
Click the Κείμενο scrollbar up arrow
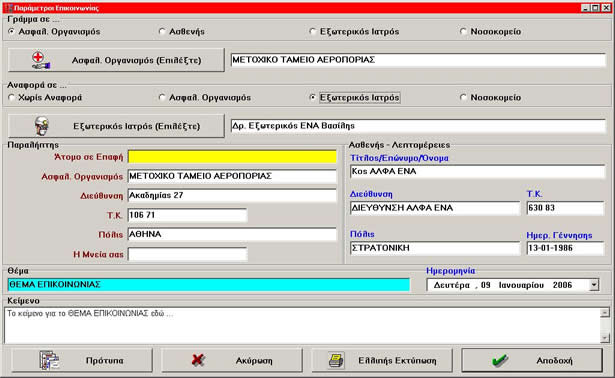pyautogui.click(x=605, y=313)
